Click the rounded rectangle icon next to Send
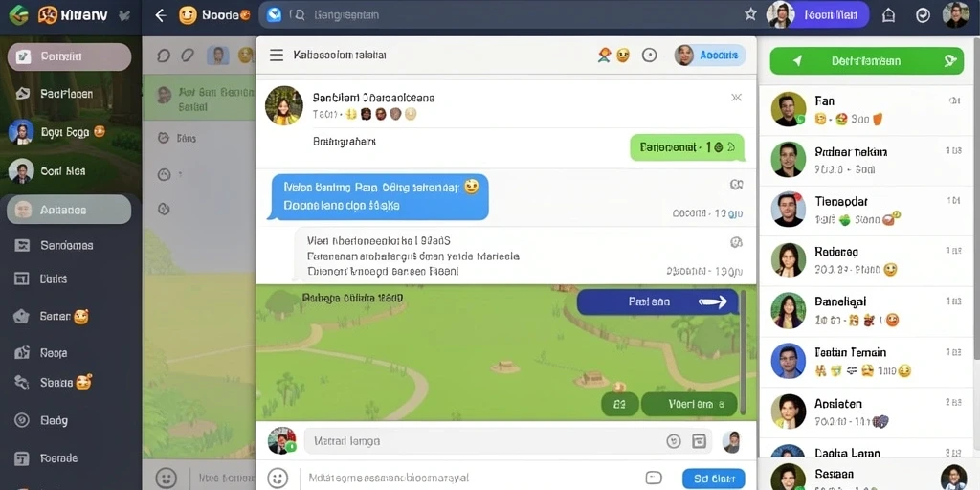 654,478
